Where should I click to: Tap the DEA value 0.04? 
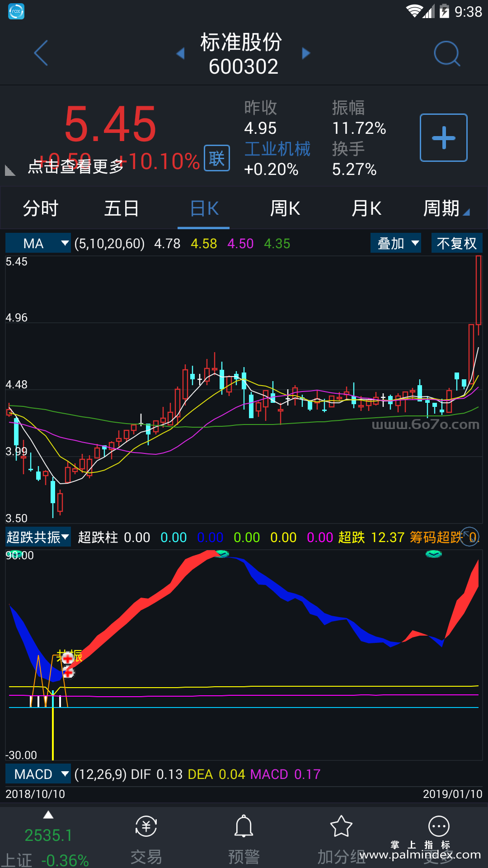(232, 774)
